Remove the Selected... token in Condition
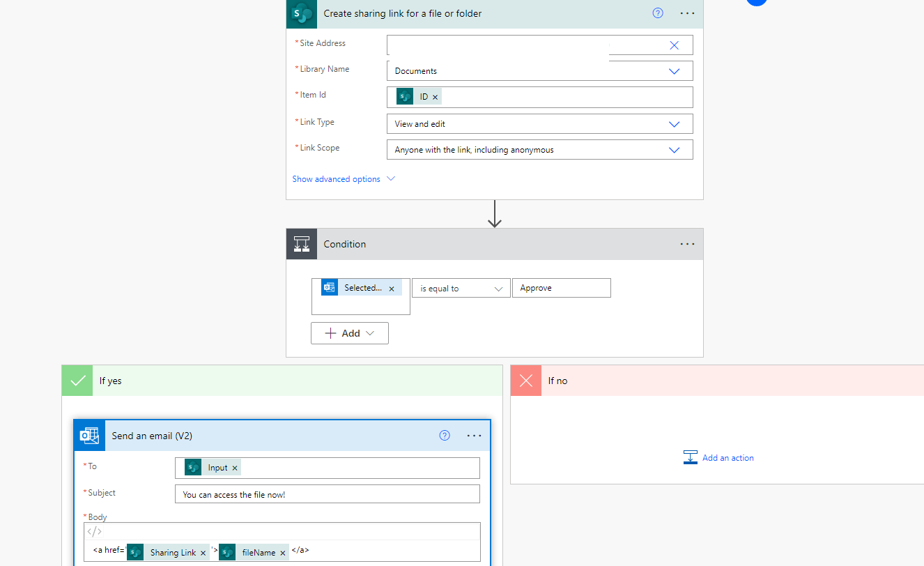Image resolution: width=924 pixels, height=566 pixels. pos(392,289)
